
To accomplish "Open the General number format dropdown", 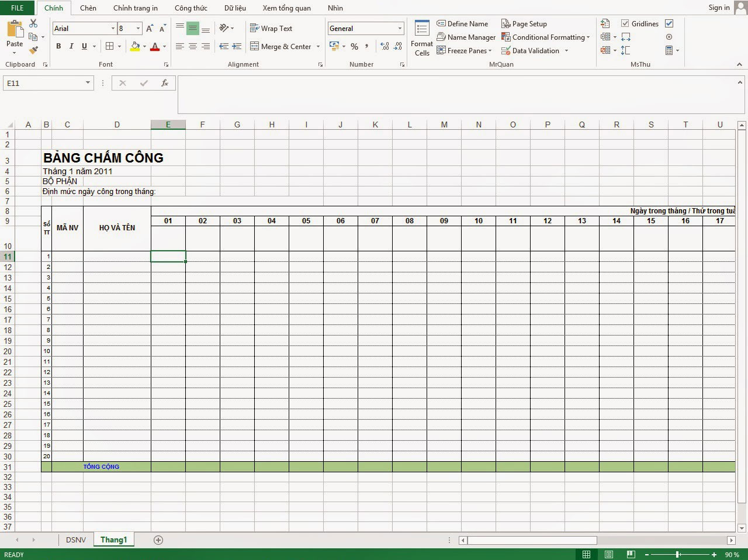I will 399,28.
